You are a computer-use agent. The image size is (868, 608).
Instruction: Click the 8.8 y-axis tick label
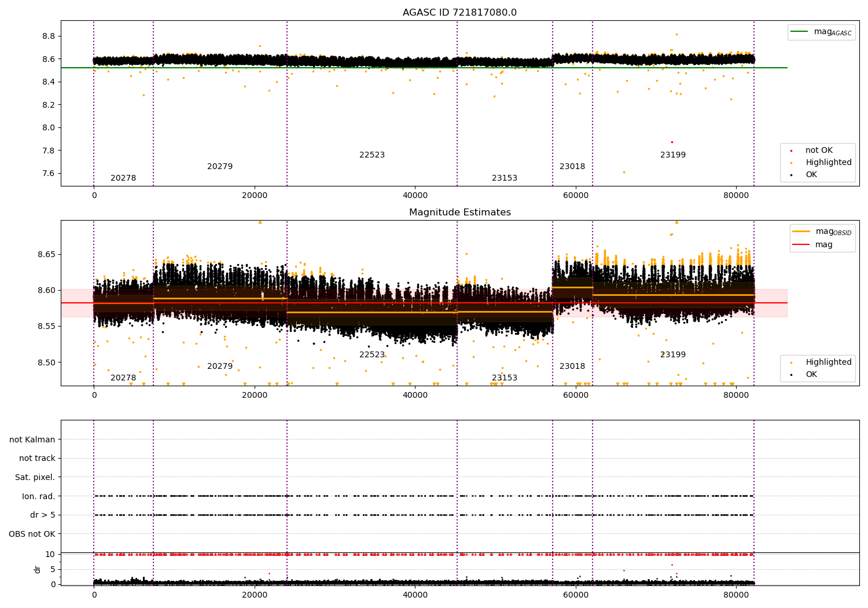click(x=49, y=36)
